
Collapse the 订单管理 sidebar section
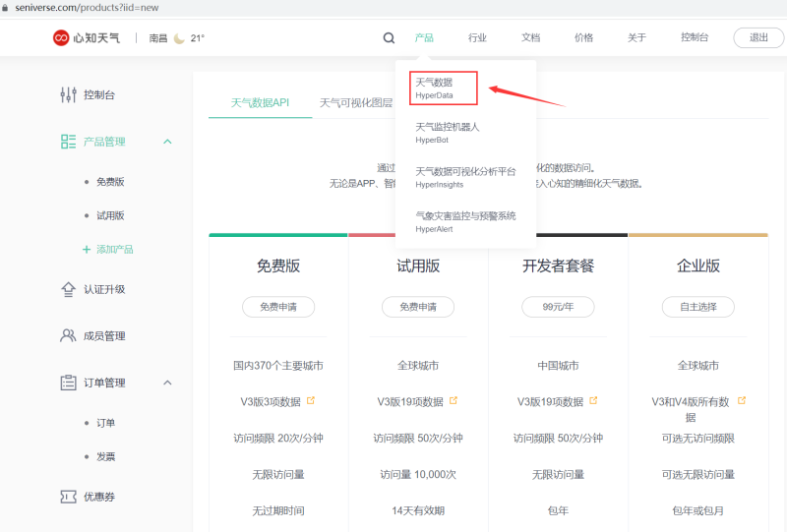pos(167,383)
